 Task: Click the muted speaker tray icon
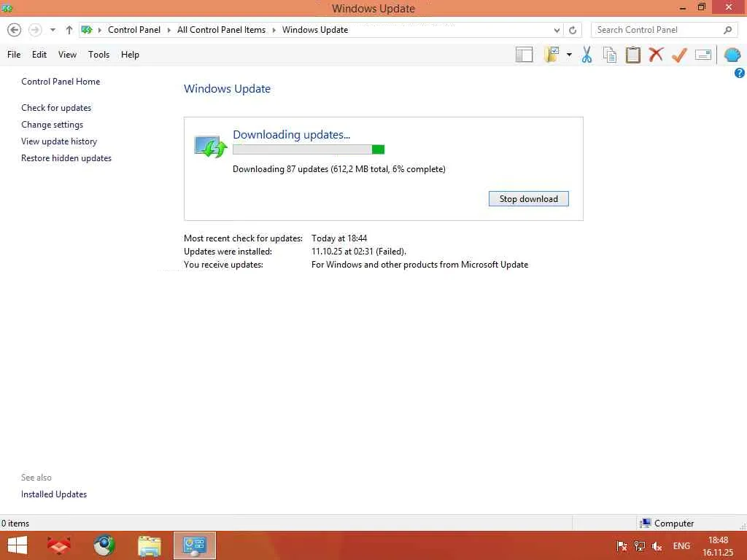[x=657, y=546]
